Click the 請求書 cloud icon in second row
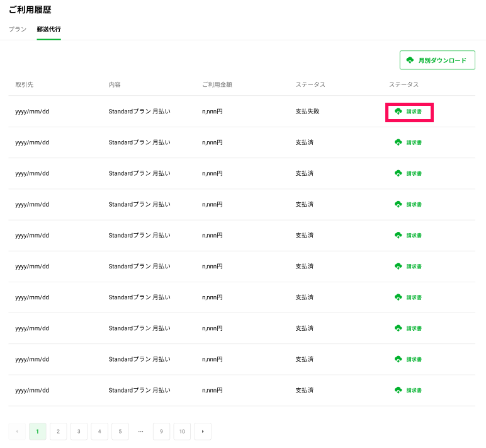486x448 pixels. pos(398,142)
